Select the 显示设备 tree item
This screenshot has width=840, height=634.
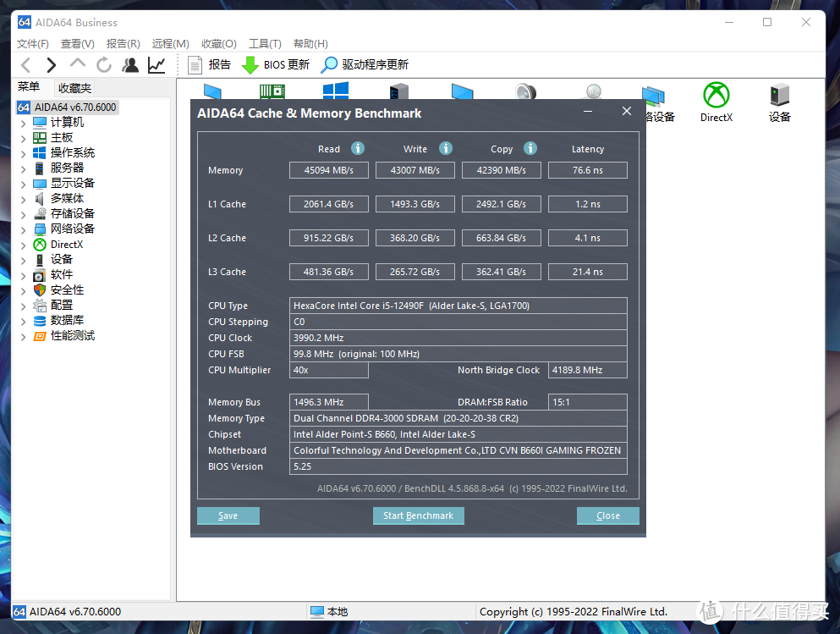72,184
